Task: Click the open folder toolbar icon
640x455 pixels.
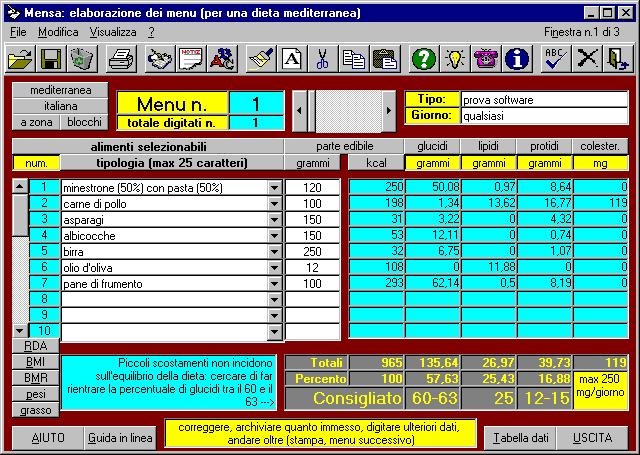Action: coord(20,60)
